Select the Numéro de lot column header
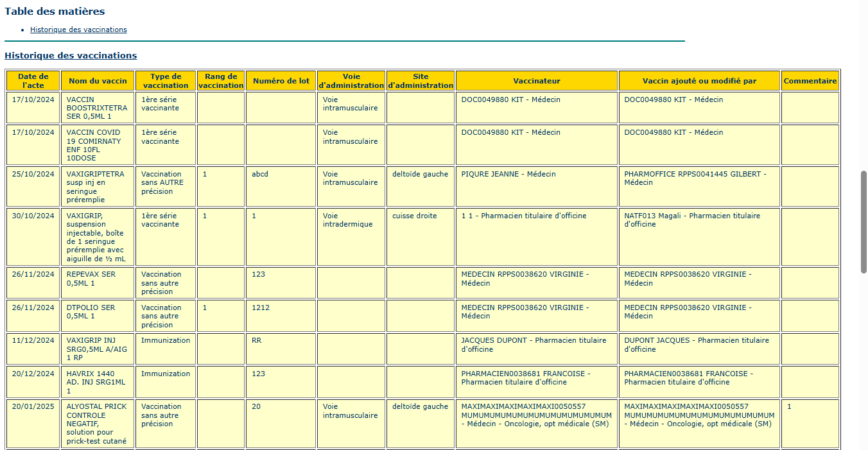The width and height of the screenshot is (868, 450). tap(281, 81)
